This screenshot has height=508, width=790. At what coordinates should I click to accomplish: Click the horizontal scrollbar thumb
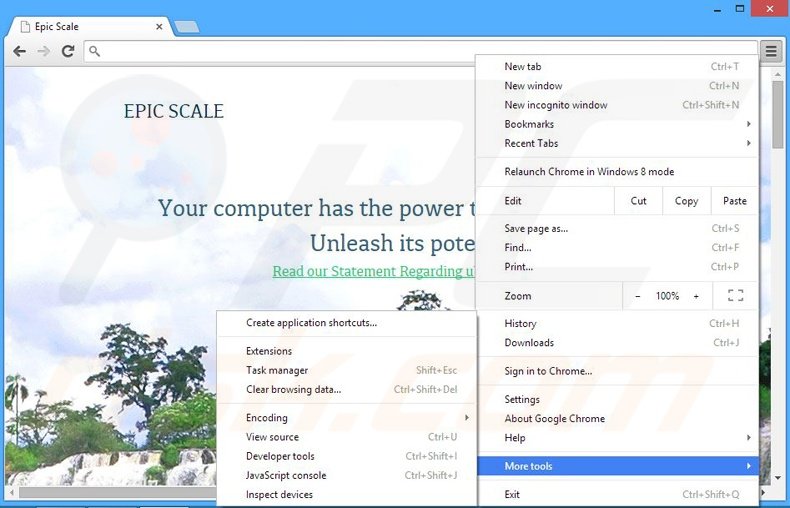click(118, 492)
